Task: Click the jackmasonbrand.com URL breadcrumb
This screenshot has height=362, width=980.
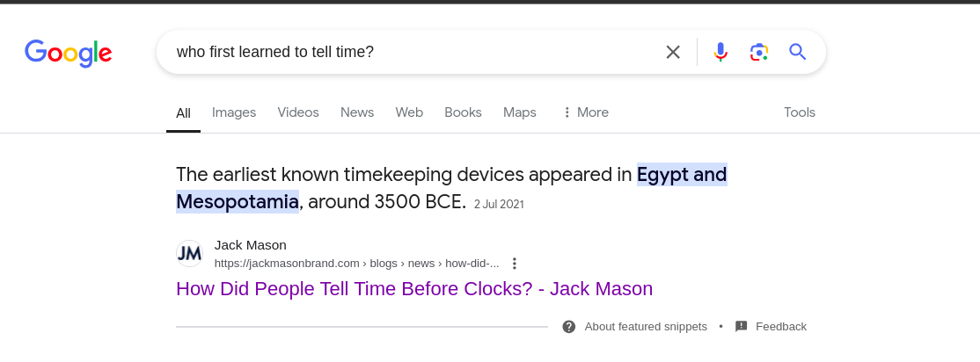Action: click(357, 264)
